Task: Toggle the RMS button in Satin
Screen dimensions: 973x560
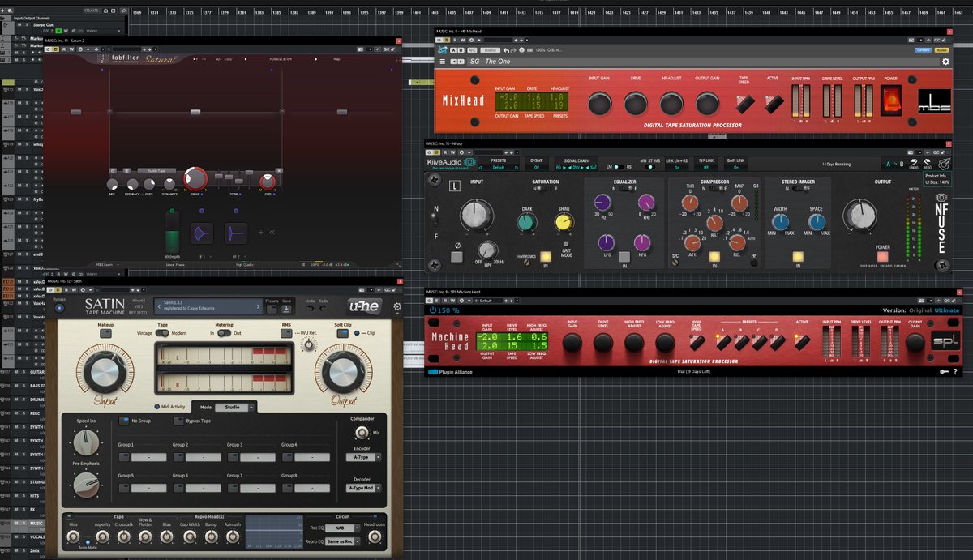Action: (x=286, y=332)
